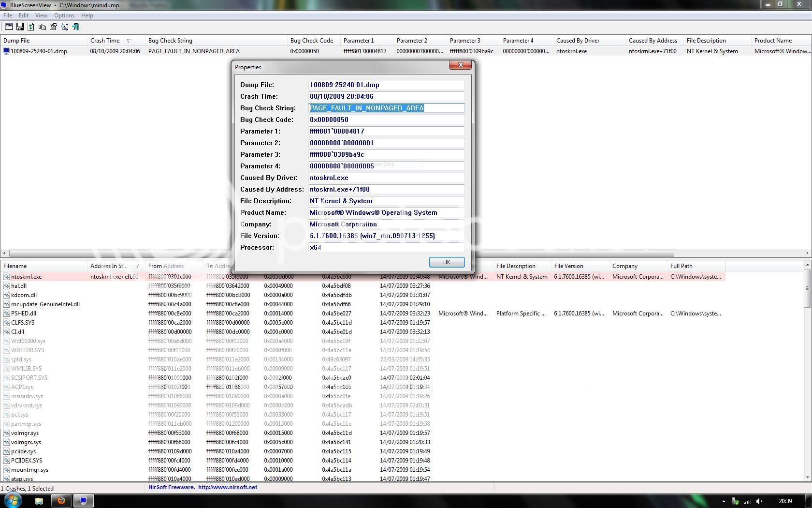Open the View menu
This screenshot has height=508, width=812.
[x=41, y=15]
